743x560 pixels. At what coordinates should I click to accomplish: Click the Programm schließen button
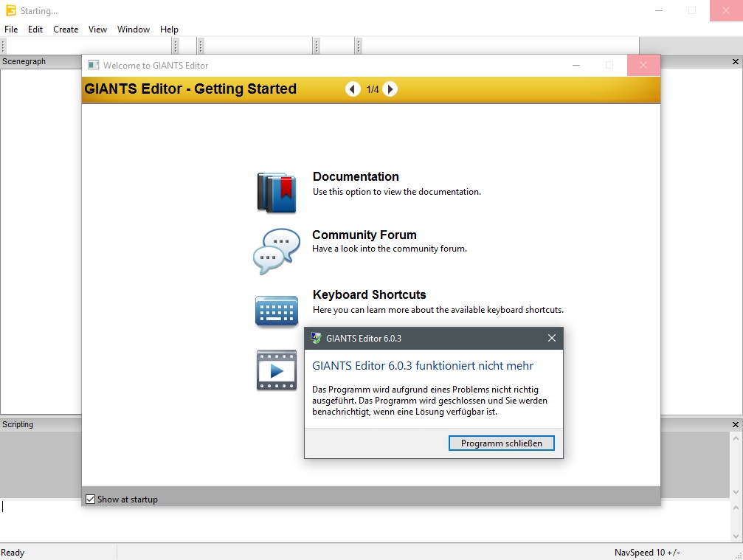501,443
